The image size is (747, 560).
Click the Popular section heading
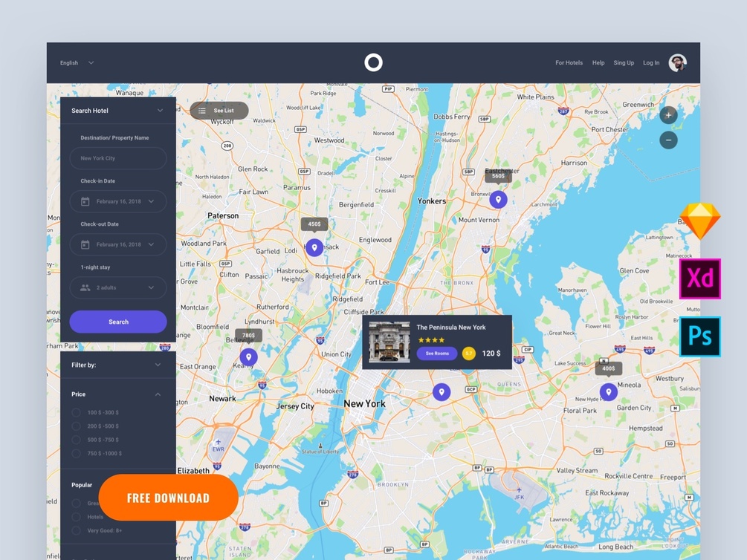[x=82, y=485]
